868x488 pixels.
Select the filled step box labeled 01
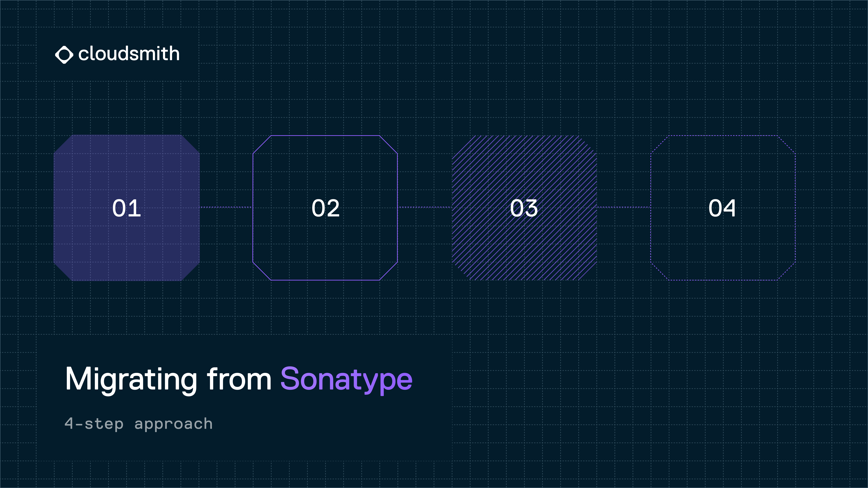point(127,208)
